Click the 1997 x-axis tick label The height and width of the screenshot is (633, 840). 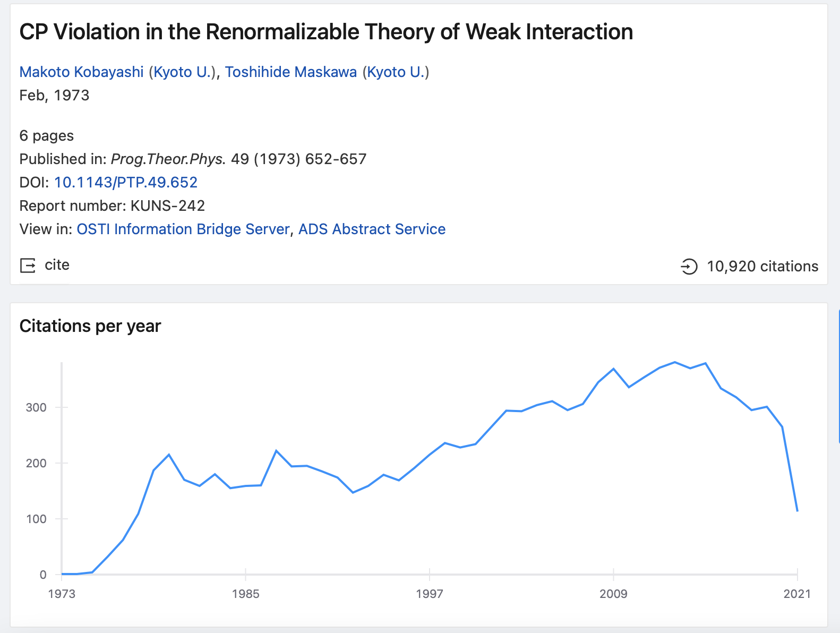[430, 594]
